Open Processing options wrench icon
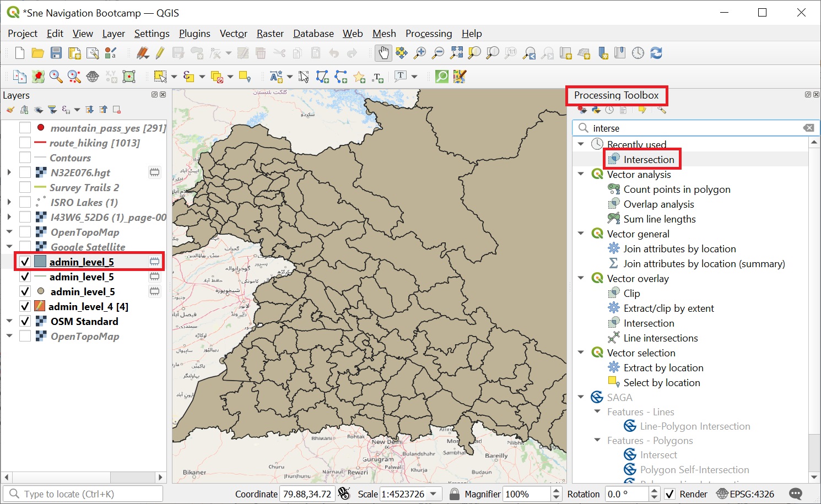The height and width of the screenshot is (504, 821). pos(661,110)
